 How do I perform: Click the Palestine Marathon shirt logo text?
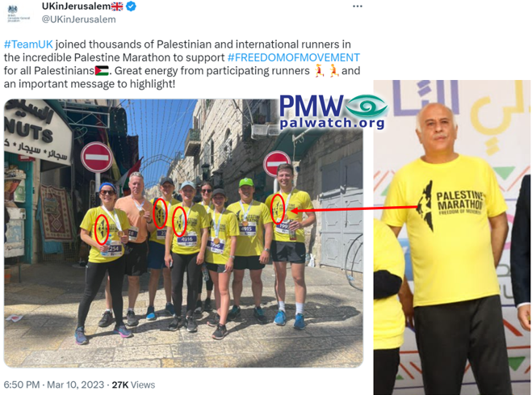point(459,203)
